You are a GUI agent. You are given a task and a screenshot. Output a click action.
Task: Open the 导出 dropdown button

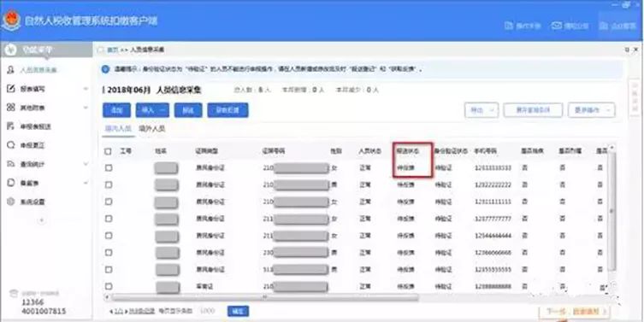coord(482,110)
